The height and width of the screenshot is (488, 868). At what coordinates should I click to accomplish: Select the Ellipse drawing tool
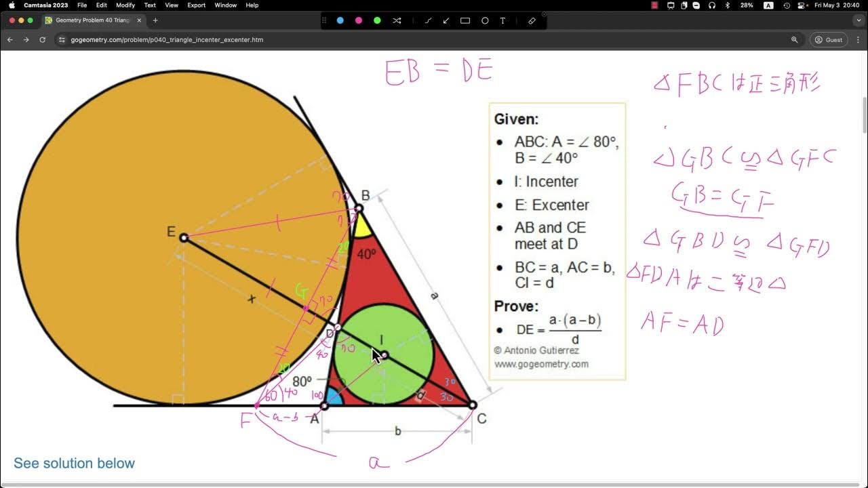pyautogui.click(x=484, y=21)
